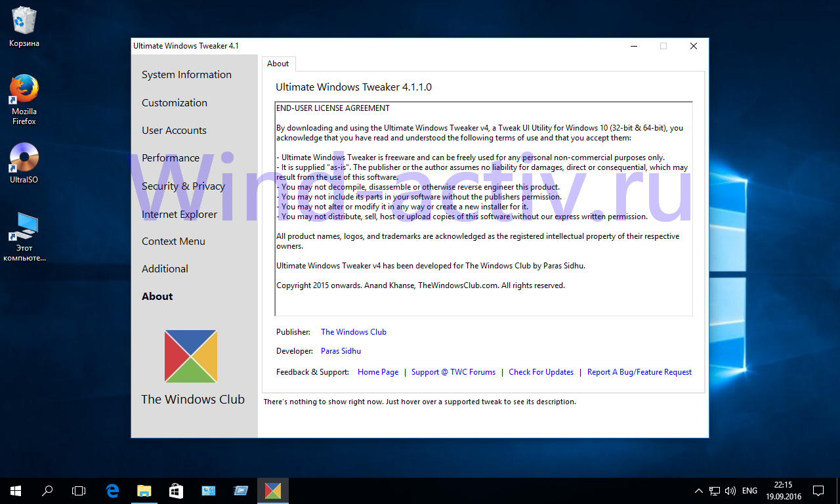Open the UltraISO desktop shortcut
The image size is (840, 504).
click(24, 158)
